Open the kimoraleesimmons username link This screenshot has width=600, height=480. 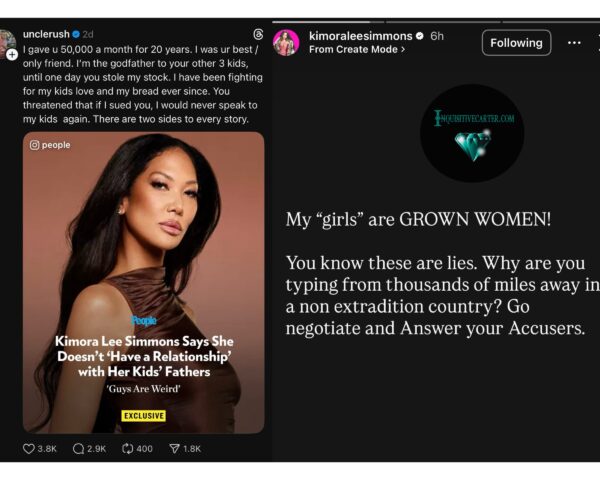(x=360, y=35)
